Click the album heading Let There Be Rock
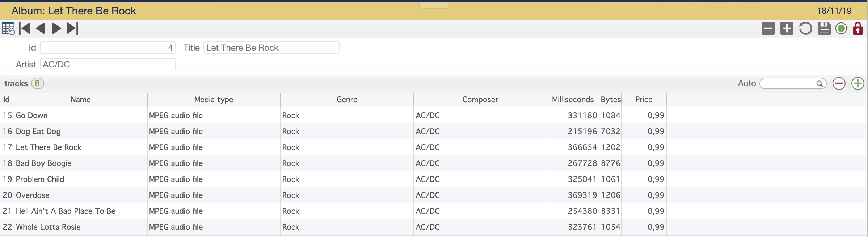 pyautogui.click(x=74, y=11)
